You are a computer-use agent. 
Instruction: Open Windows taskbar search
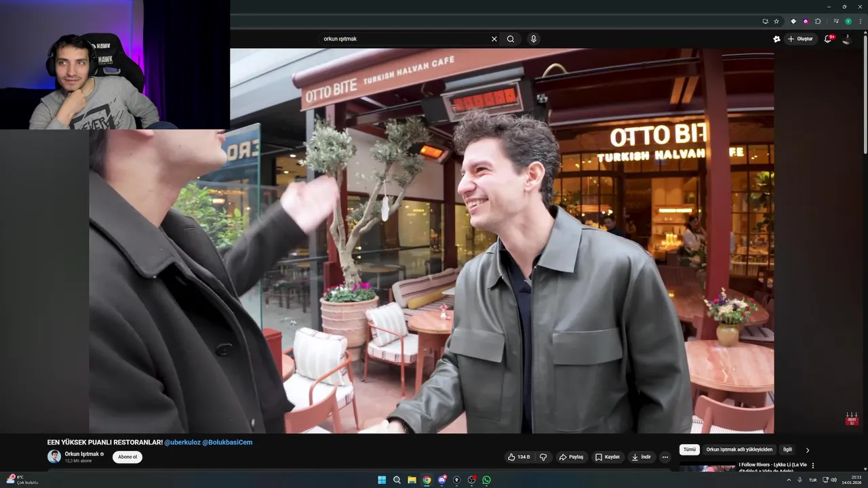click(397, 480)
